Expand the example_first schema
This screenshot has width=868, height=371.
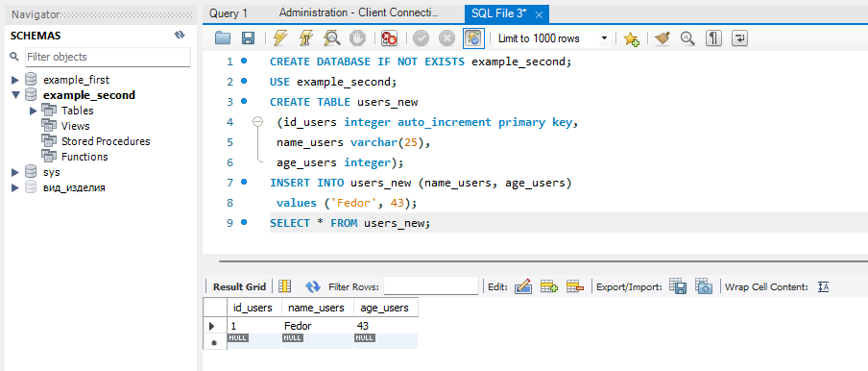[15, 80]
